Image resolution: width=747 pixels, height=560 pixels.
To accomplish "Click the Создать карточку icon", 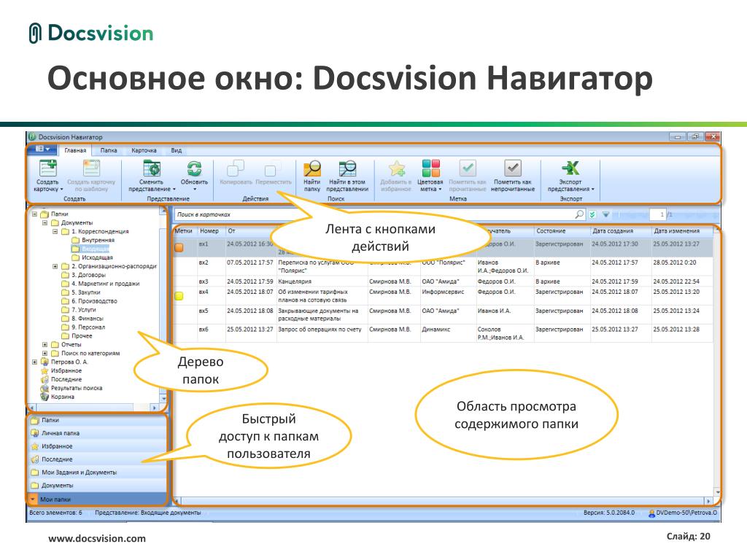I will point(47,168).
